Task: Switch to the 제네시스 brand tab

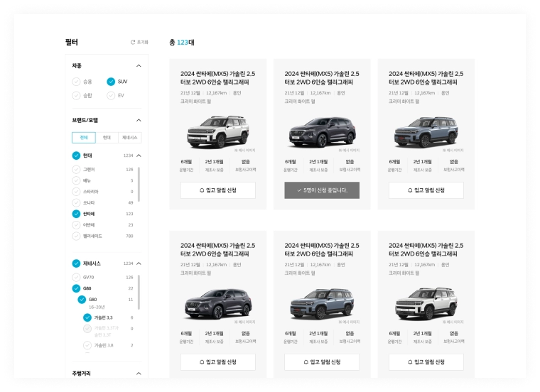Action: click(x=129, y=137)
